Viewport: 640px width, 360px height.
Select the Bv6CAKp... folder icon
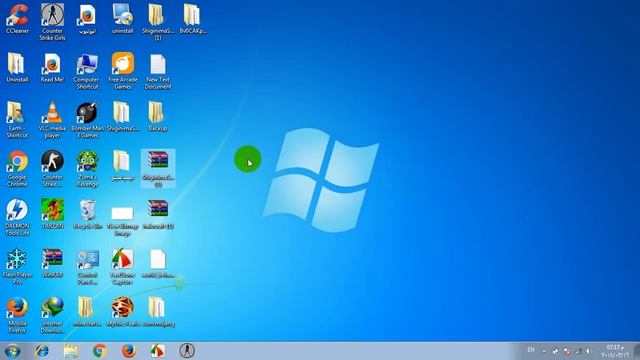[x=193, y=18]
